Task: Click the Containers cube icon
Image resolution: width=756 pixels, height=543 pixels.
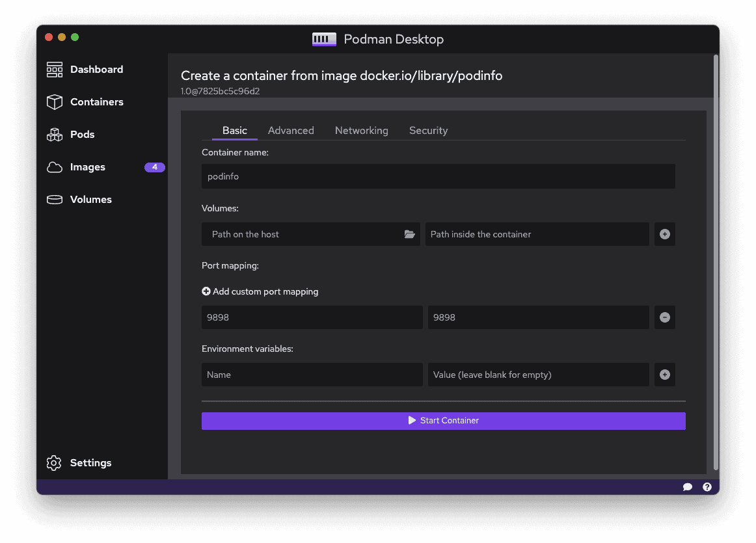Action: (x=55, y=101)
